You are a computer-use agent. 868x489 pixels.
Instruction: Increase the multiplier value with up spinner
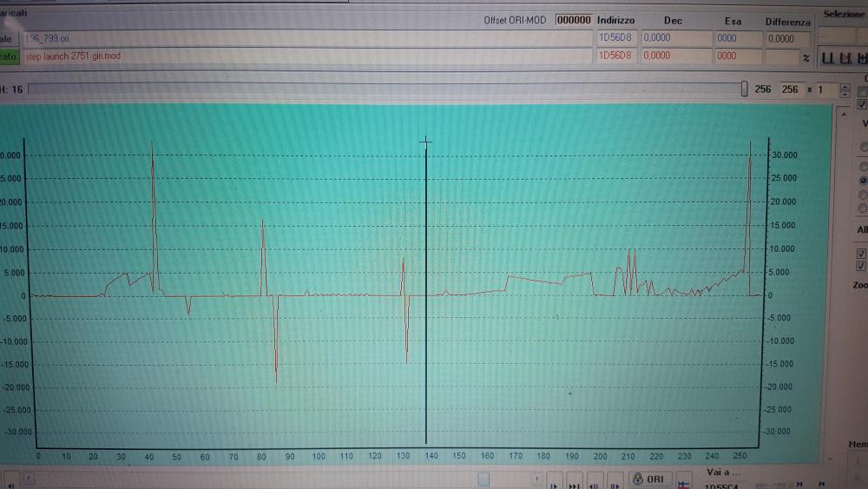tap(845, 85)
